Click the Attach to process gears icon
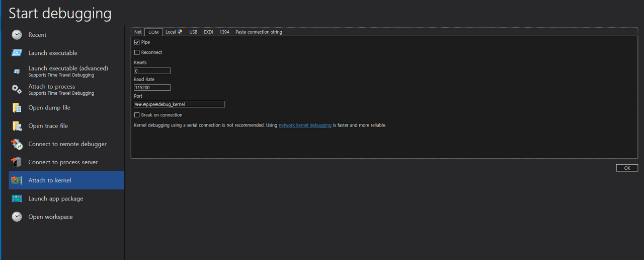This screenshot has height=260, width=644. (x=17, y=90)
